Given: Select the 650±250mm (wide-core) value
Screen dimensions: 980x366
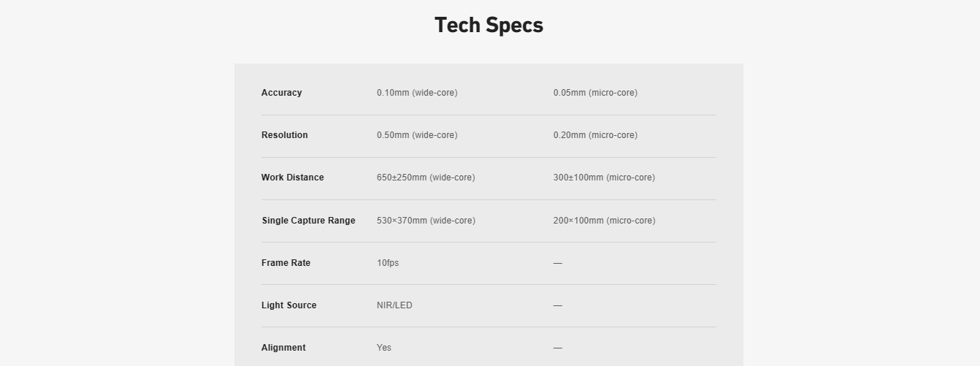Looking at the screenshot, I should coord(426,178).
